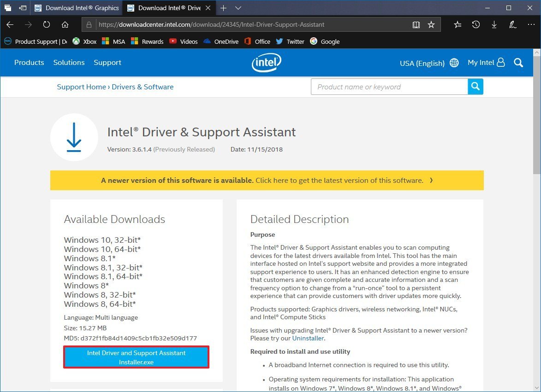Click the site lock icon in address bar
The height and width of the screenshot is (392, 541).
click(x=89, y=24)
